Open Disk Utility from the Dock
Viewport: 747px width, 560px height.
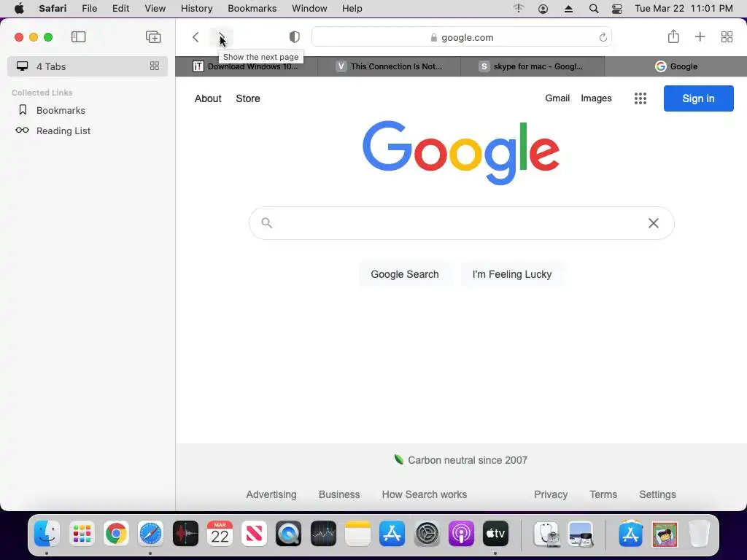point(546,533)
